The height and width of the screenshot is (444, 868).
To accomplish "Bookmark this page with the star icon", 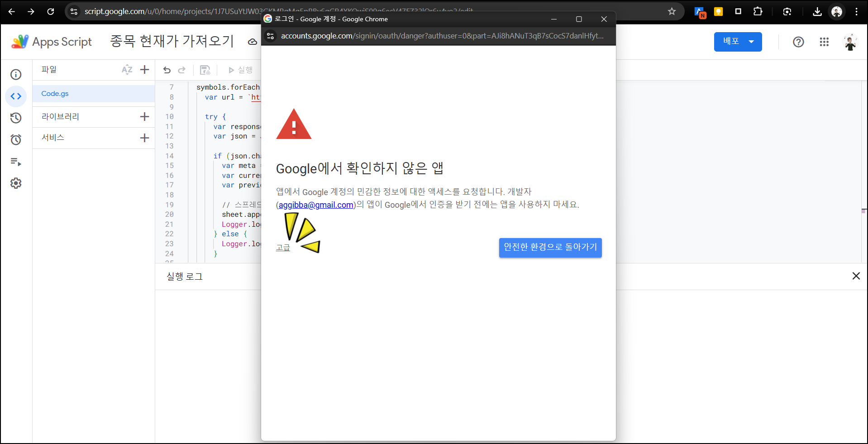I will coord(672,12).
